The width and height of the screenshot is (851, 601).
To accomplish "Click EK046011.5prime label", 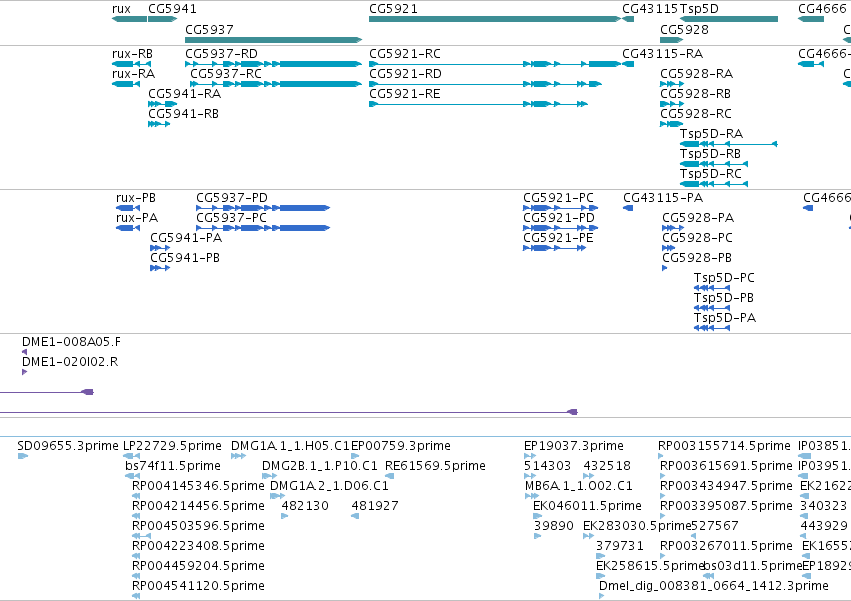I will 587,506.
